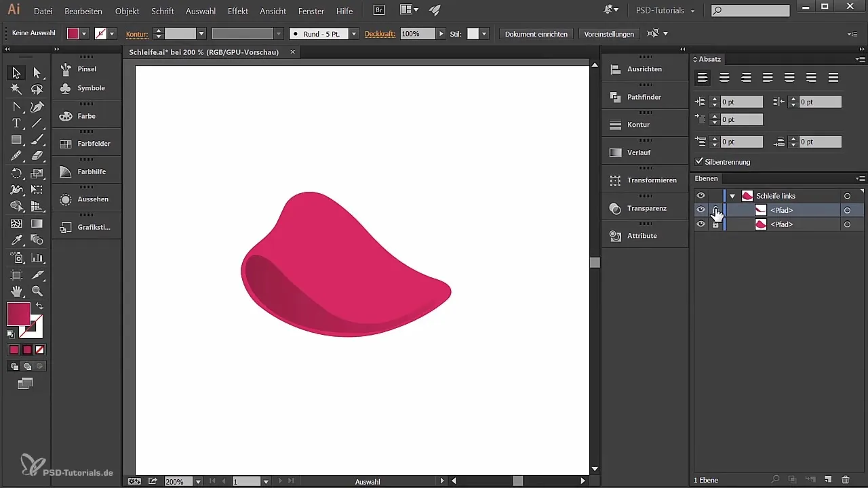The width and height of the screenshot is (868, 488).
Task: Select the Pen tool
Action: [x=37, y=106]
